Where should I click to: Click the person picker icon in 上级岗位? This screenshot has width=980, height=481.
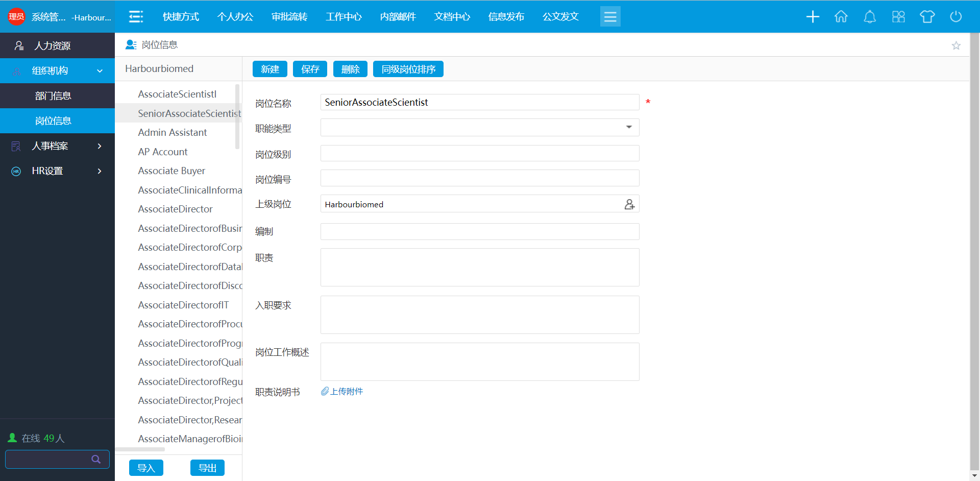coord(629,204)
